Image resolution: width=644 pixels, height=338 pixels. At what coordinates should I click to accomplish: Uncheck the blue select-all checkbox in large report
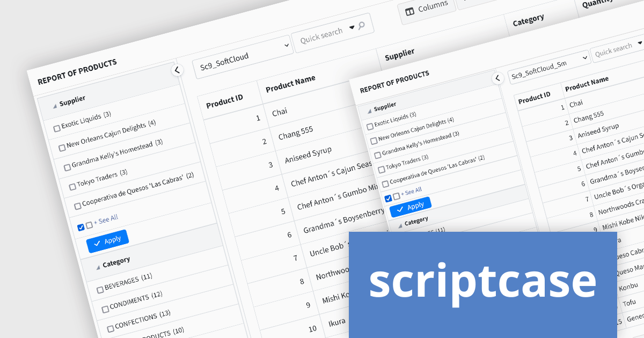[81, 227]
